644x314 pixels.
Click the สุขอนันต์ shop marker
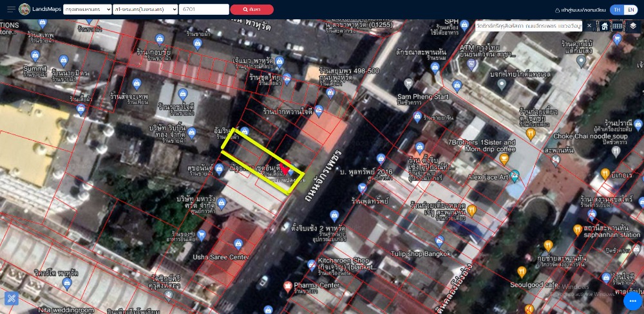point(220,169)
